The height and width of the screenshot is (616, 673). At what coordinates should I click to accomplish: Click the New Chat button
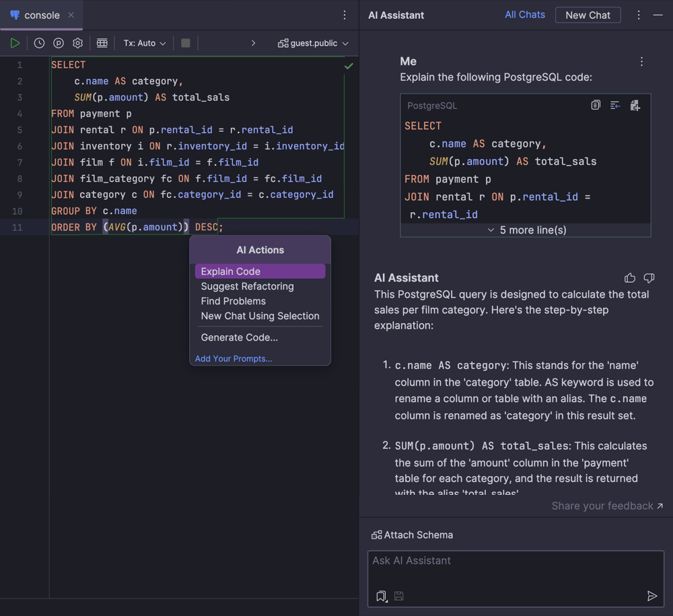click(x=588, y=15)
